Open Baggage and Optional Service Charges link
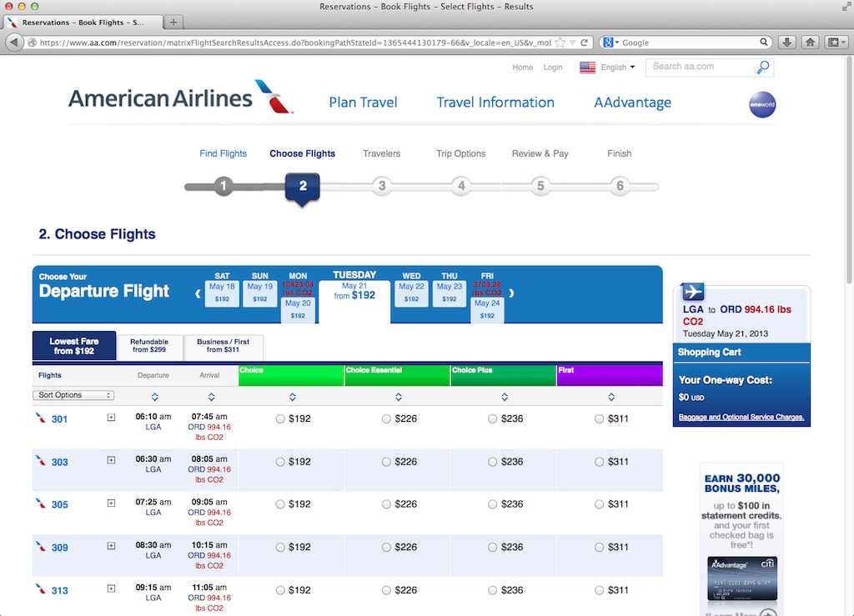Viewport: 854px width, 616px height. coord(741,418)
